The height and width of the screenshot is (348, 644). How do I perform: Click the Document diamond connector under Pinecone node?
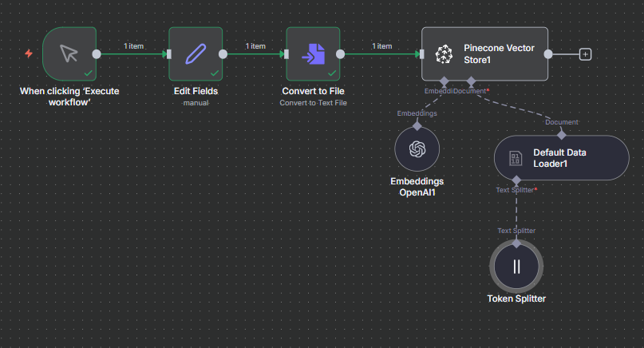471,81
